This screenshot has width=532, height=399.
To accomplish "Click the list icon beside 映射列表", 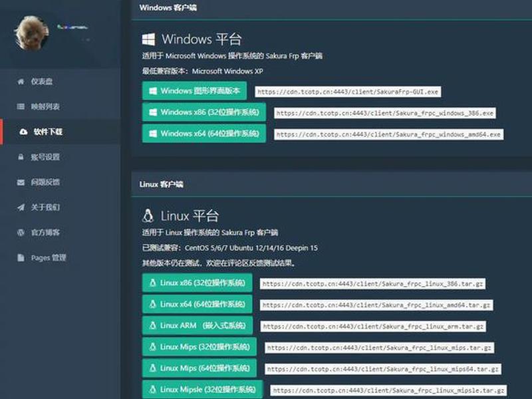I will coord(21,106).
